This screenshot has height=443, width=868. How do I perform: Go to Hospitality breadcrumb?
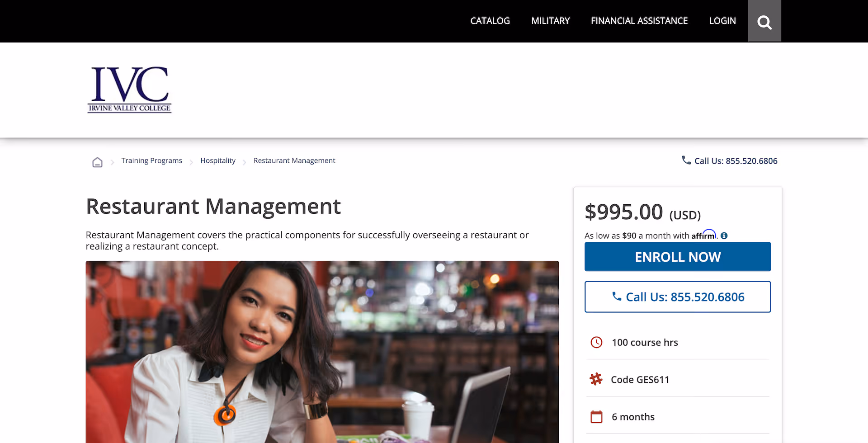(x=218, y=160)
